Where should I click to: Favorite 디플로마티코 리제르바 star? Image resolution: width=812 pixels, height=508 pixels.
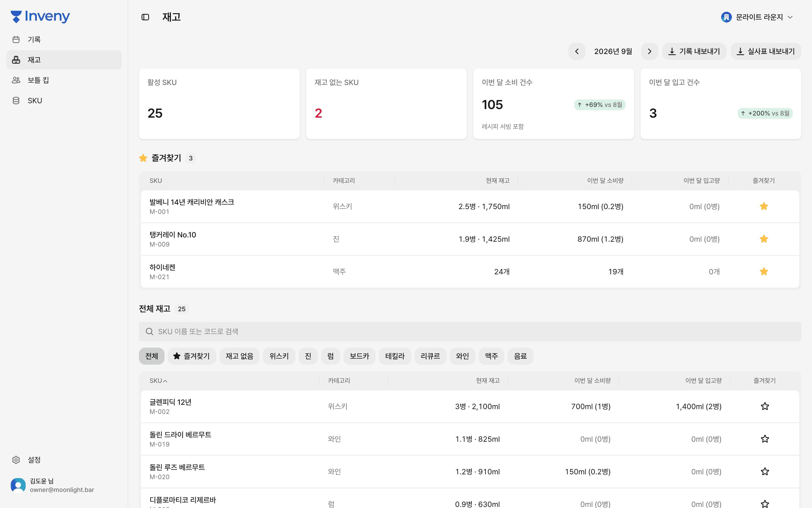coord(765,504)
